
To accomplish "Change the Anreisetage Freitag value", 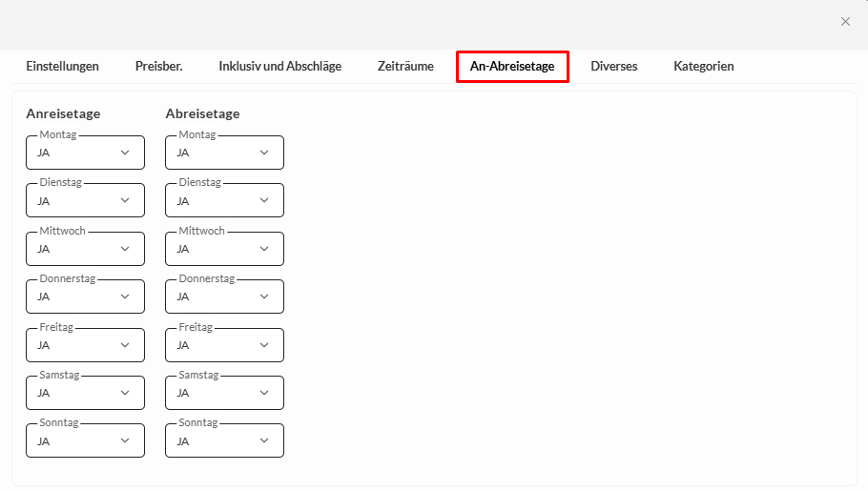I will [86, 345].
